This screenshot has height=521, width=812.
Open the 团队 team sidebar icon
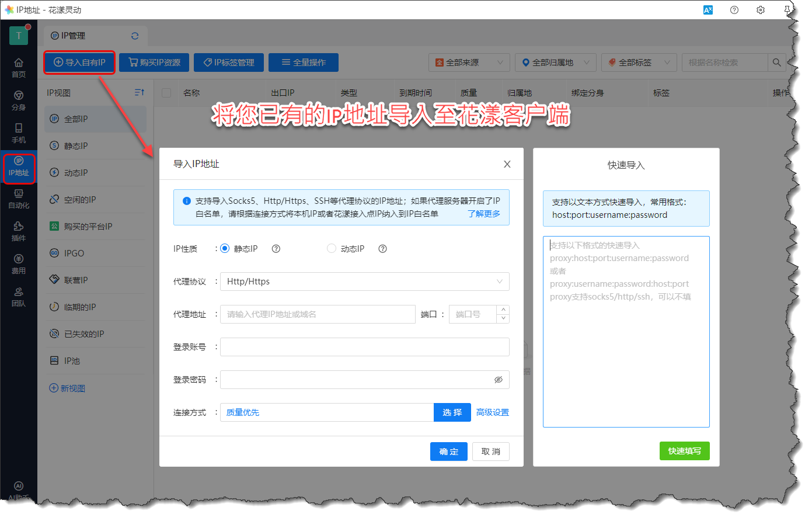tap(19, 297)
